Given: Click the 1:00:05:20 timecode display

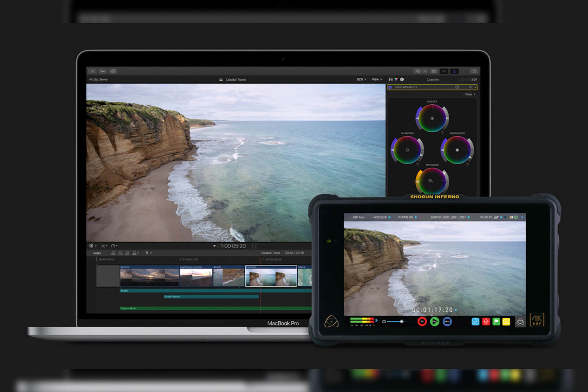Looking at the screenshot, I should 233,246.
